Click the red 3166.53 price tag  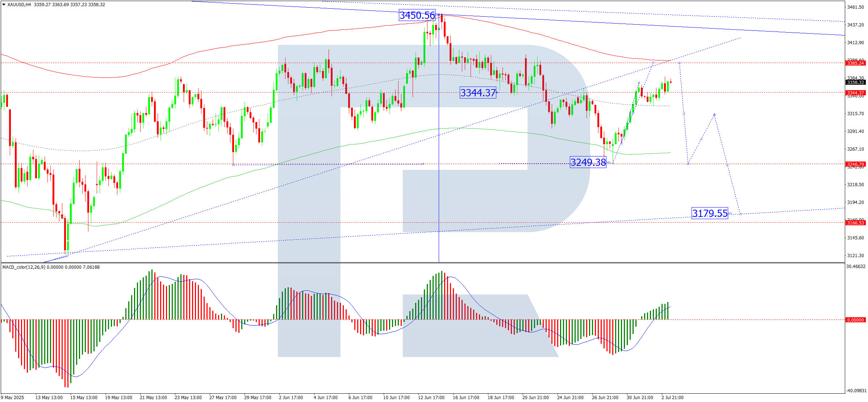tap(855, 223)
